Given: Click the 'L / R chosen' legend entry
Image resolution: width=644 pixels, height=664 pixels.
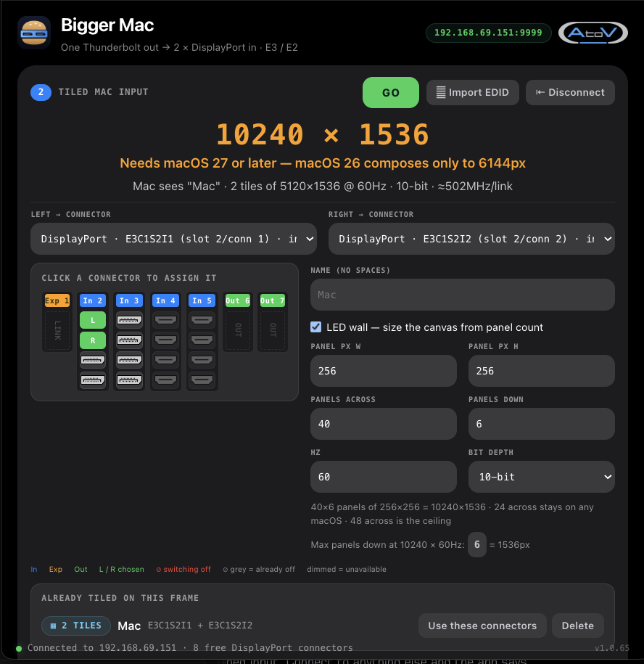Looking at the screenshot, I should 121,570.
